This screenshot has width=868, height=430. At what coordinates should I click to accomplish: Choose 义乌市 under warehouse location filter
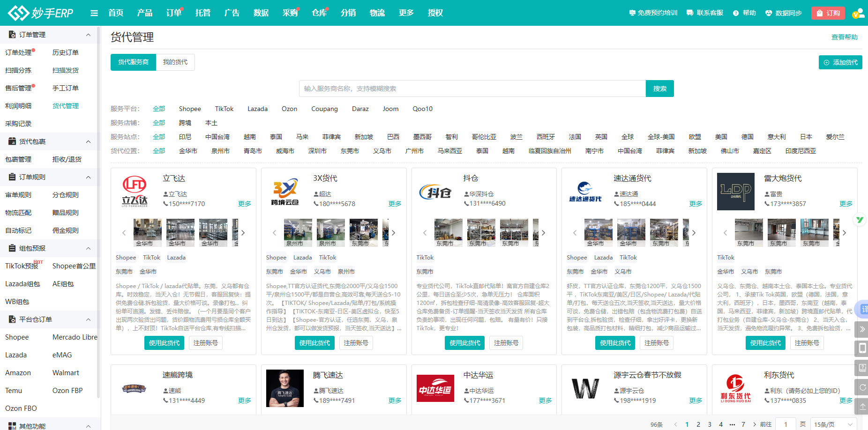click(382, 151)
